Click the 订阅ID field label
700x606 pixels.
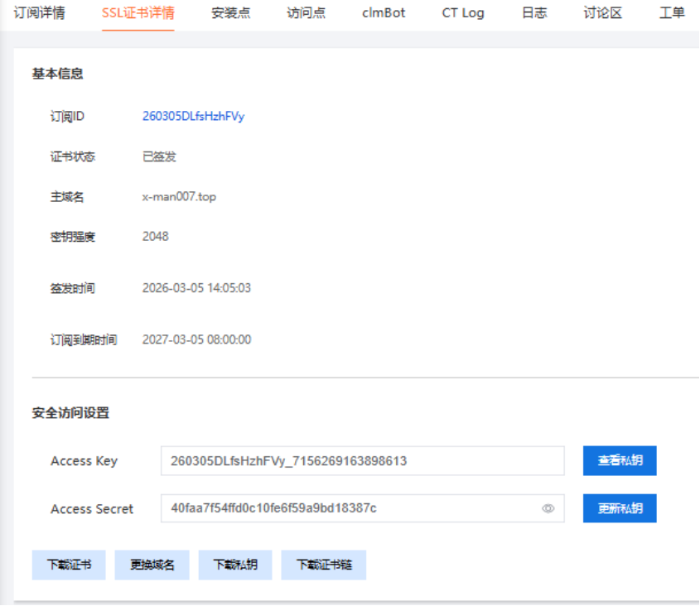67,117
